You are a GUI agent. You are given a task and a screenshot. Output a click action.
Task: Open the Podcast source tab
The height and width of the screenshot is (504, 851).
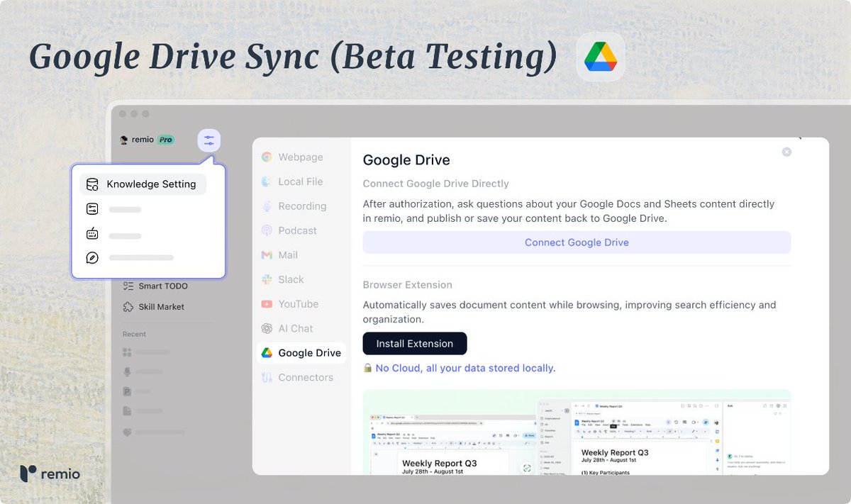pyautogui.click(x=301, y=230)
